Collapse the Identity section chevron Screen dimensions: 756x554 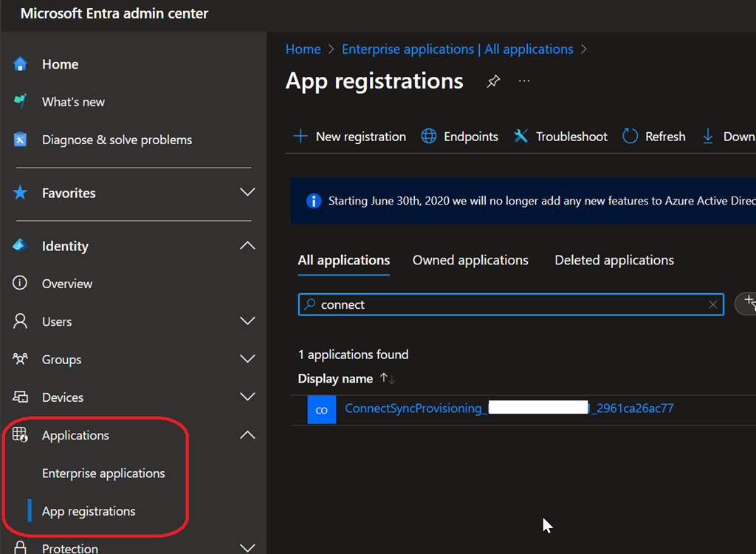tap(247, 246)
